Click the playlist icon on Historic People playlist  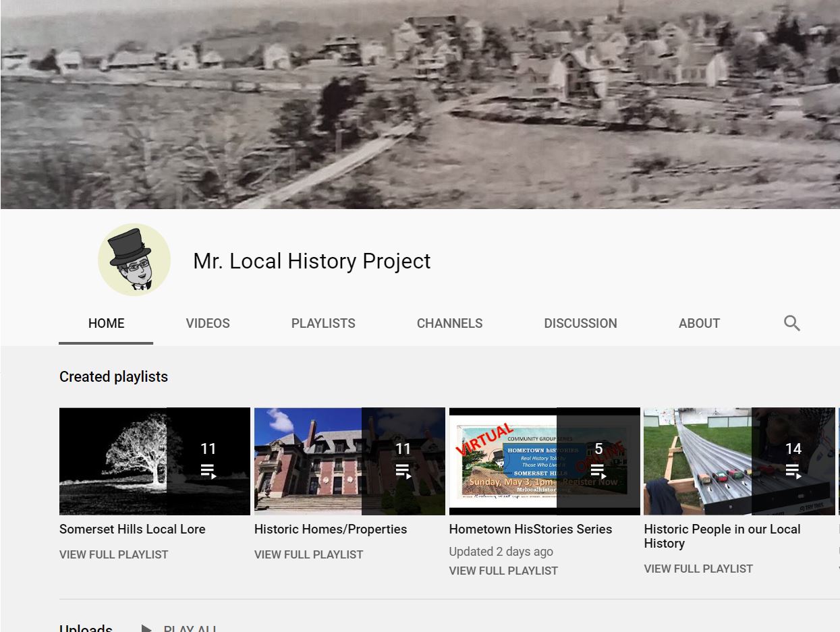[x=792, y=468]
